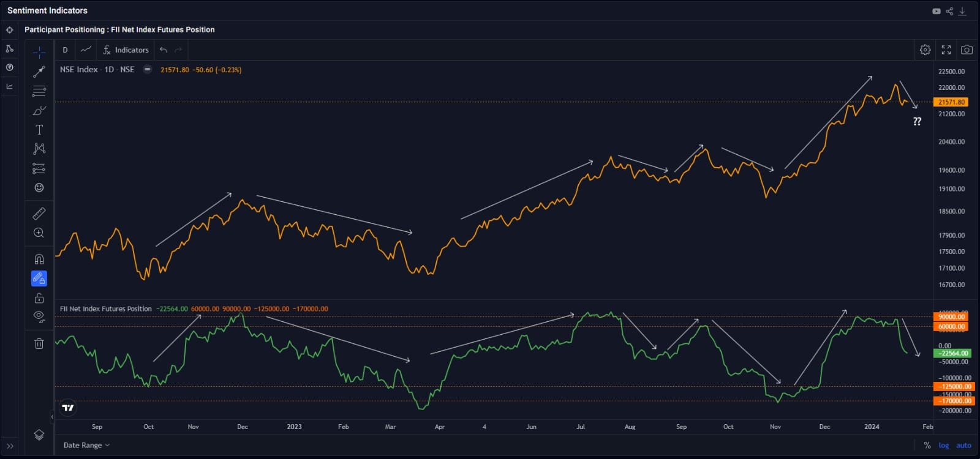The width and height of the screenshot is (980, 459).
Task: Click the -125000.00 level label
Action: 953,386
